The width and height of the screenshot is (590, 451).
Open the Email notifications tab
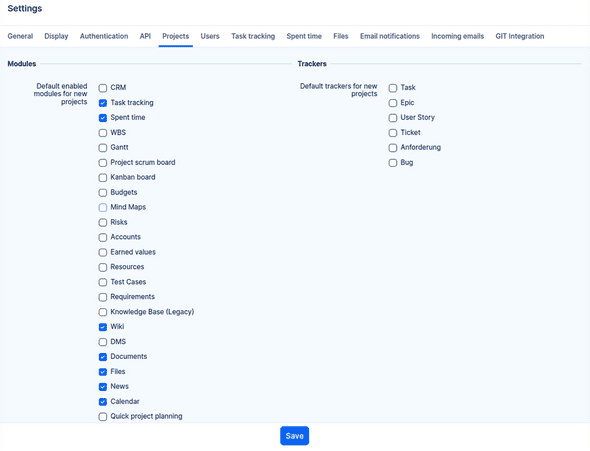tap(390, 36)
